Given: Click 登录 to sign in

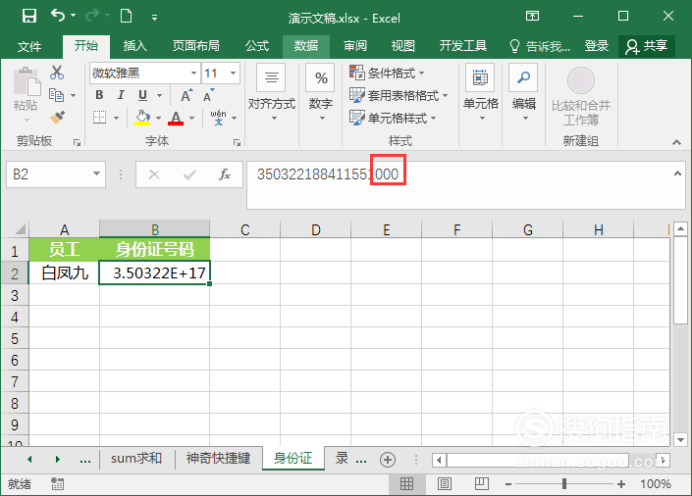Looking at the screenshot, I should 596,46.
